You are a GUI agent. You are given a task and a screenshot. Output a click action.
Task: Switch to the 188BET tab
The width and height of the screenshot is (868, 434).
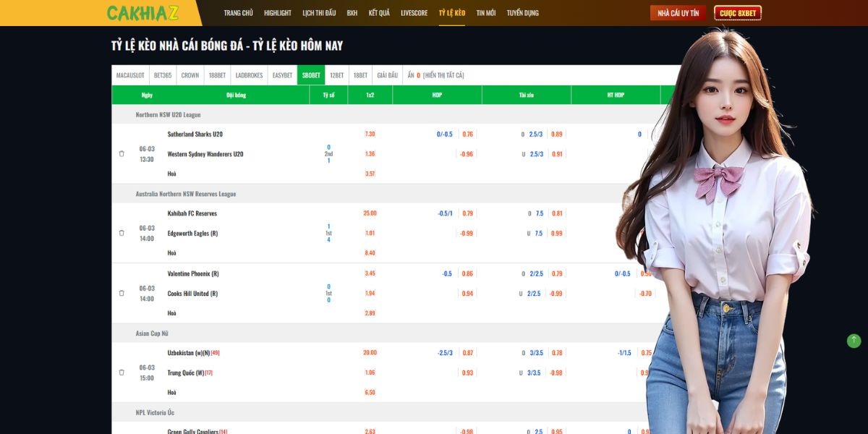click(217, 75)
